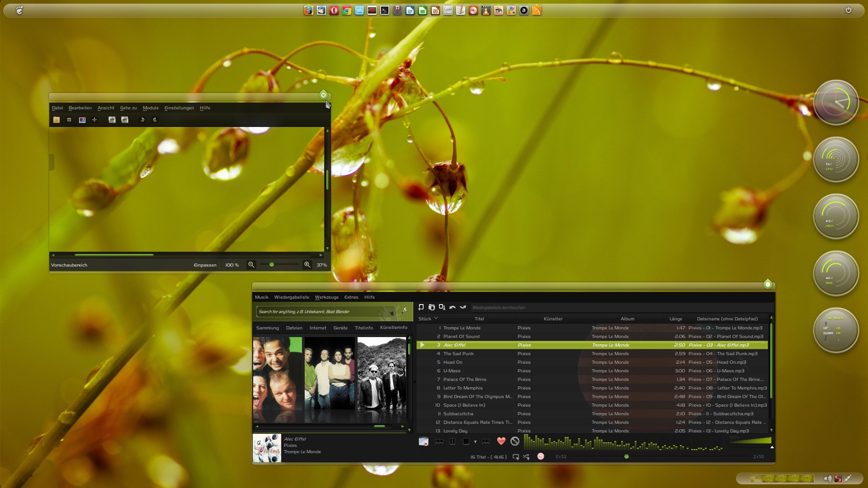Screen dimensions: 868x488
Task: Switch to Titelinfo tab in Amarok
Action: coord(364,328)
